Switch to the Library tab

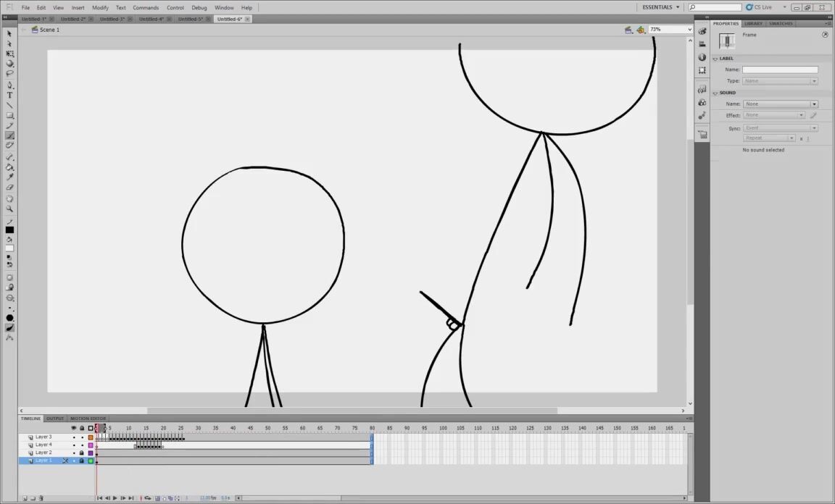point(753,23)
